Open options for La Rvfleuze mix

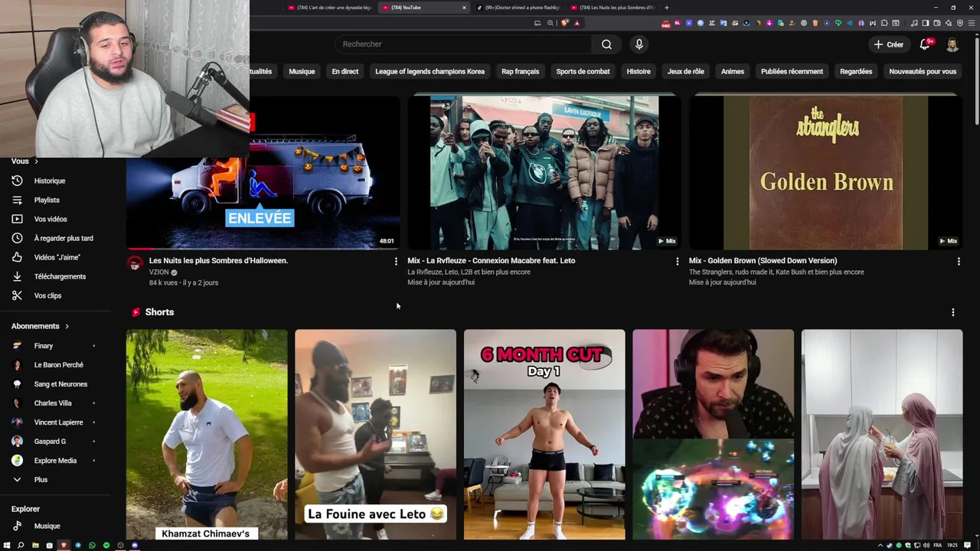click(677, 262)
